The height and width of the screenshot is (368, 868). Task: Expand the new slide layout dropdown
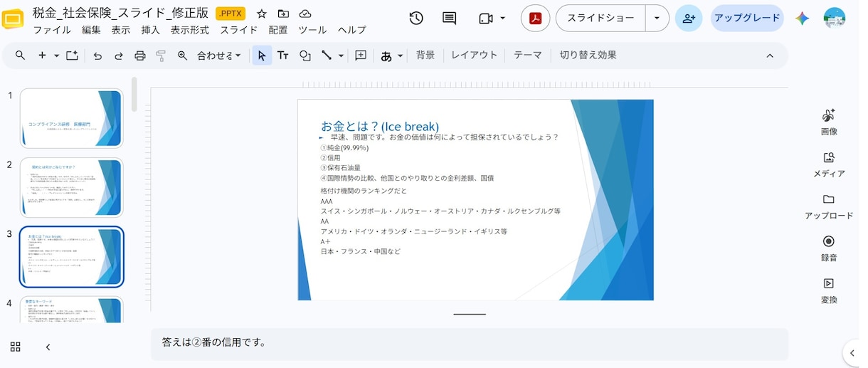click(56, 56)
